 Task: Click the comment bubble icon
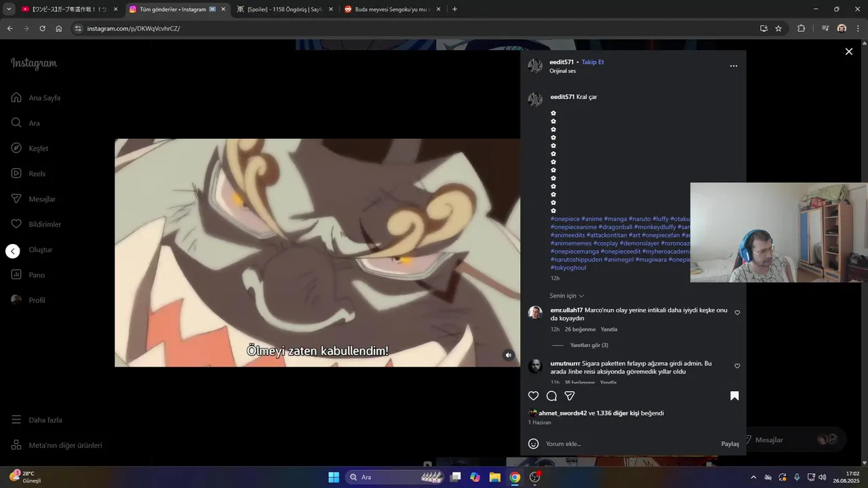[551, 396]
